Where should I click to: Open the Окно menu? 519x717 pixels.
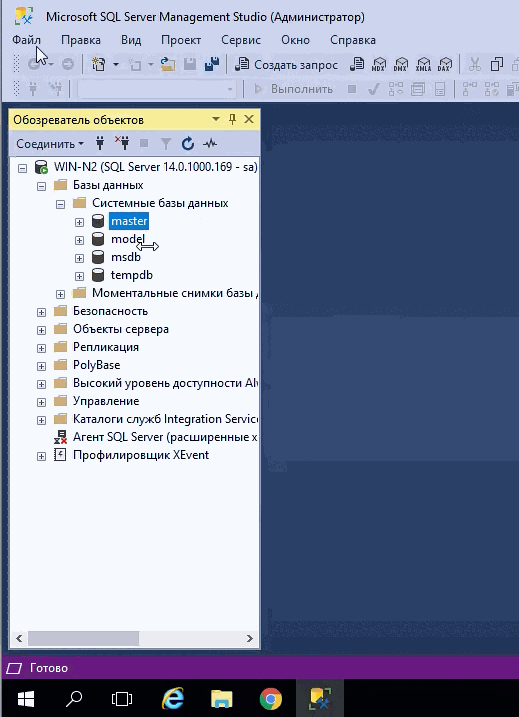click(295, 40)
